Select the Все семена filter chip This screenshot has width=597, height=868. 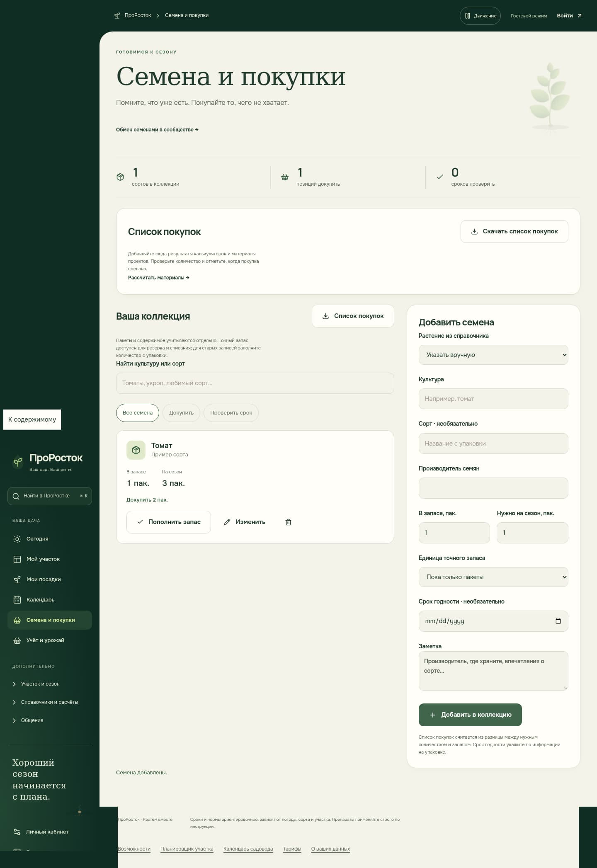[138, 413]
